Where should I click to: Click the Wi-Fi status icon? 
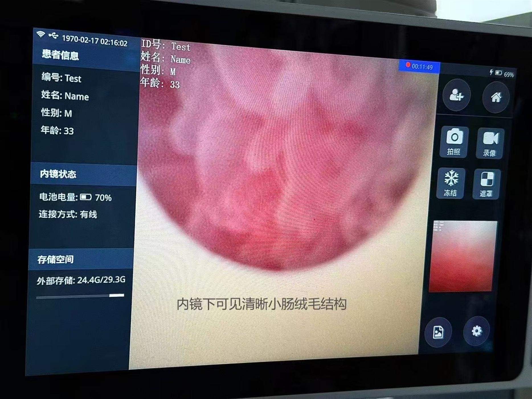(x=41, y=34)
